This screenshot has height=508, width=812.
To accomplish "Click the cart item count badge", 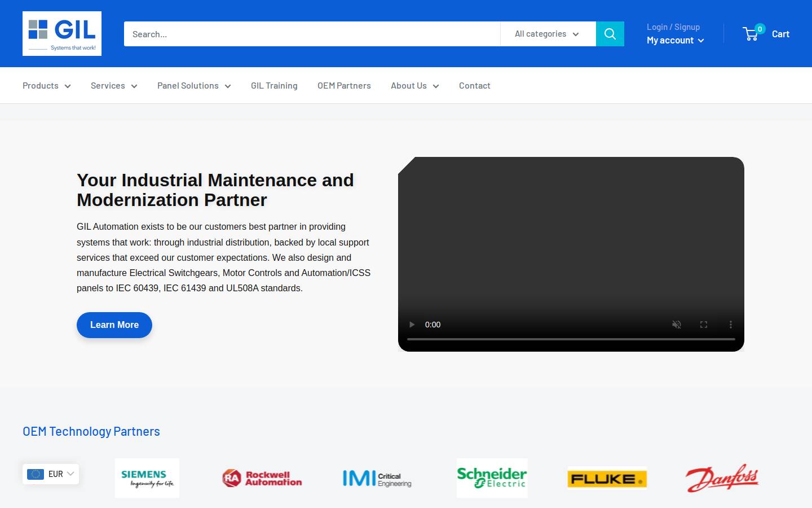I will [760, 29].
